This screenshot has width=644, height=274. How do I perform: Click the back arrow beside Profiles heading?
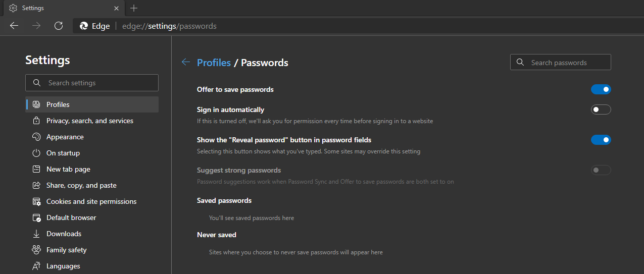point(186,62)
